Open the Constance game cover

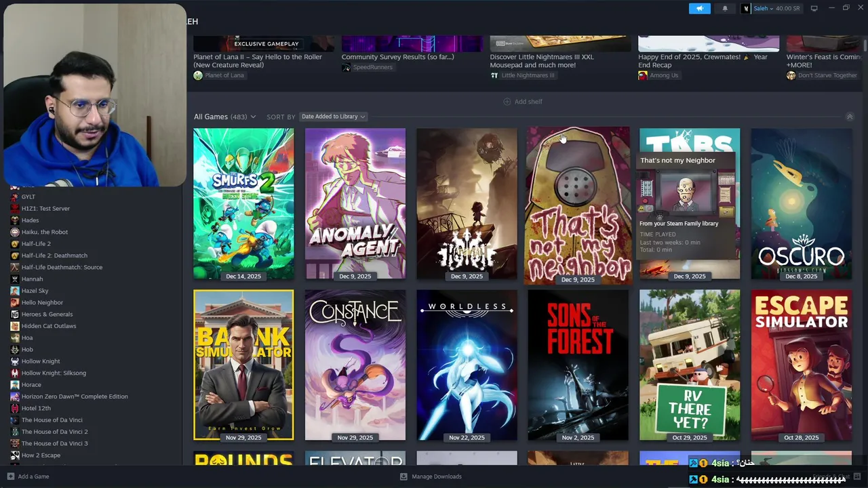pos(355,365)
